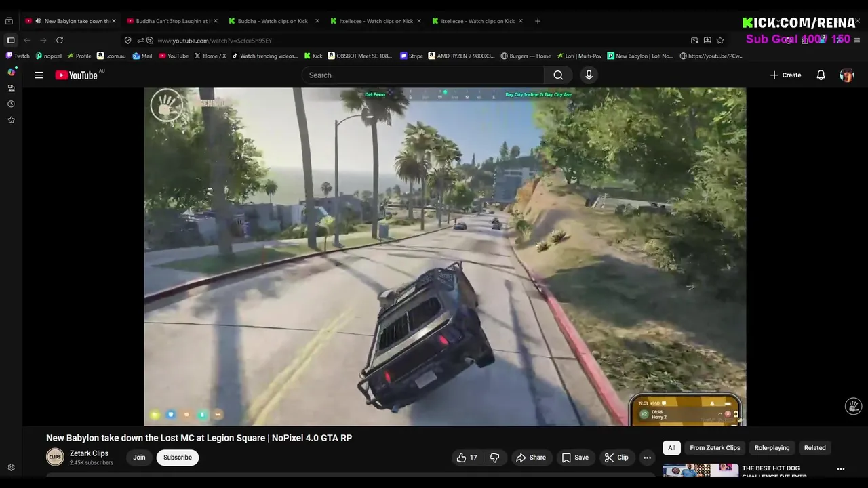Click the floating hand icon beside video
868x488 pixels.
(x=854, y=406)
